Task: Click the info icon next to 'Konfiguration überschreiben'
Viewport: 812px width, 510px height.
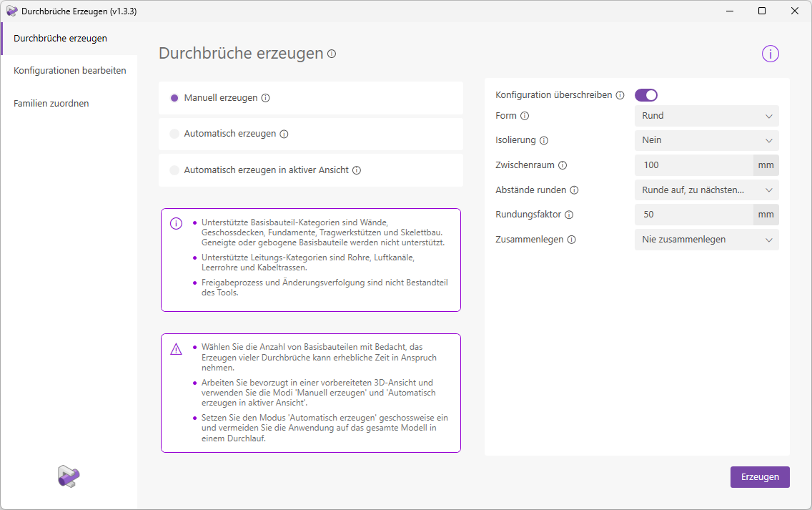Action: tap(619, 94)
